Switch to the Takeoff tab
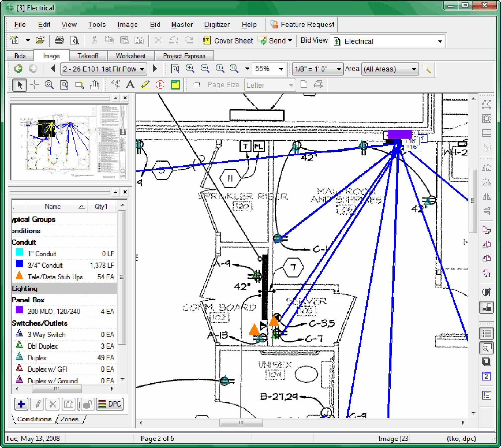 [88, 56]
